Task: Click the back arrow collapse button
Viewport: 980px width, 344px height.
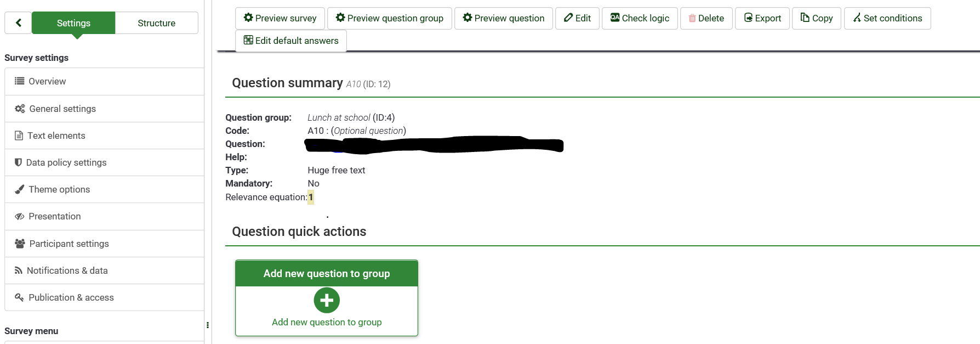Action: [x=18, y=23]
